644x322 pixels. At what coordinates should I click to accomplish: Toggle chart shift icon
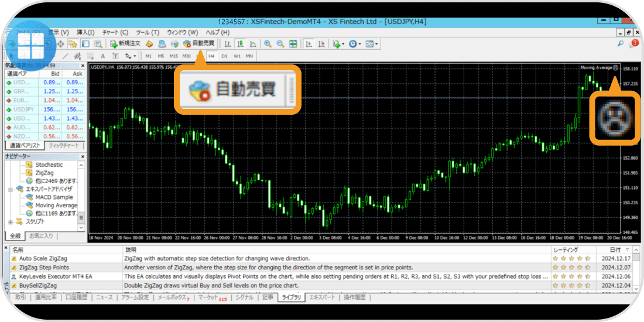coord(321,43)
